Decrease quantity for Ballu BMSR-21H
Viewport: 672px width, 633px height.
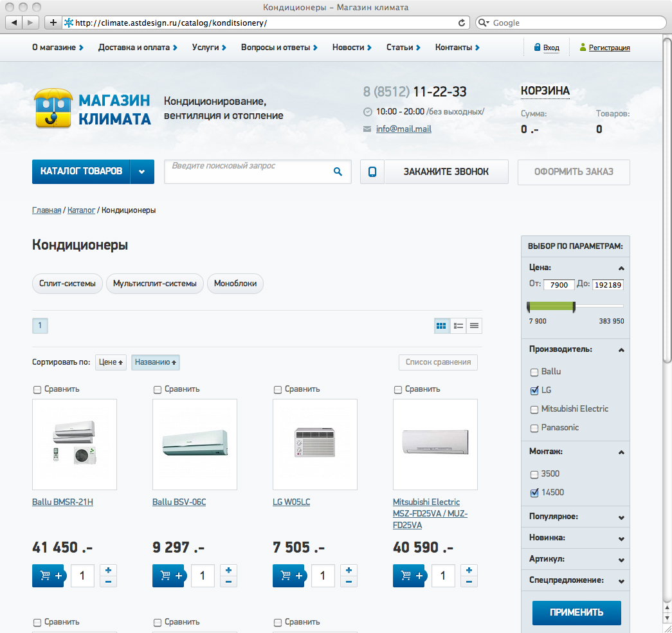click(108, 582)
